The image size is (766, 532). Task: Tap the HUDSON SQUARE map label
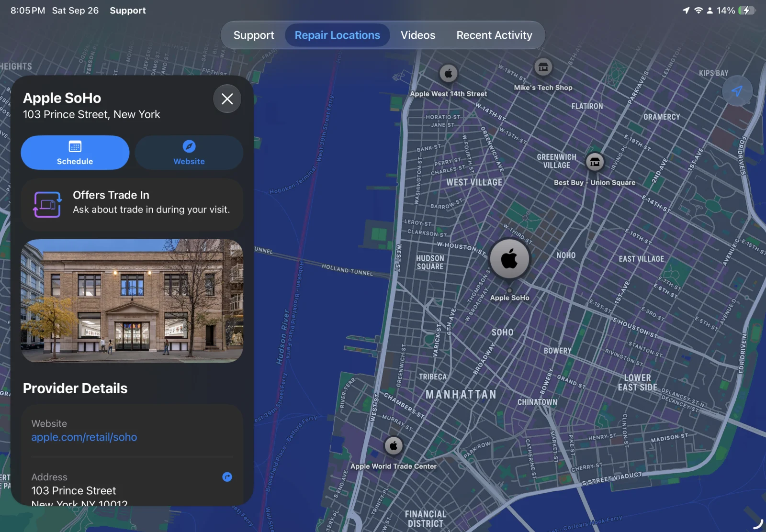tap(430, 262)
